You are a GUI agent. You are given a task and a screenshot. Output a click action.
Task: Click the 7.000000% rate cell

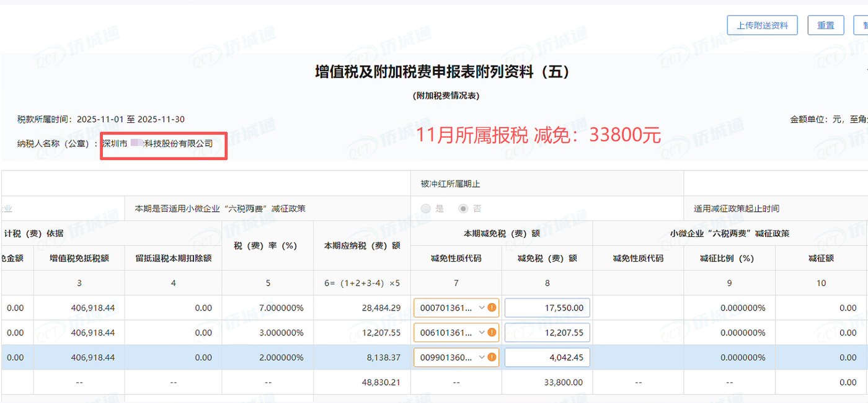pyautogui.click(x=268, y=308)
